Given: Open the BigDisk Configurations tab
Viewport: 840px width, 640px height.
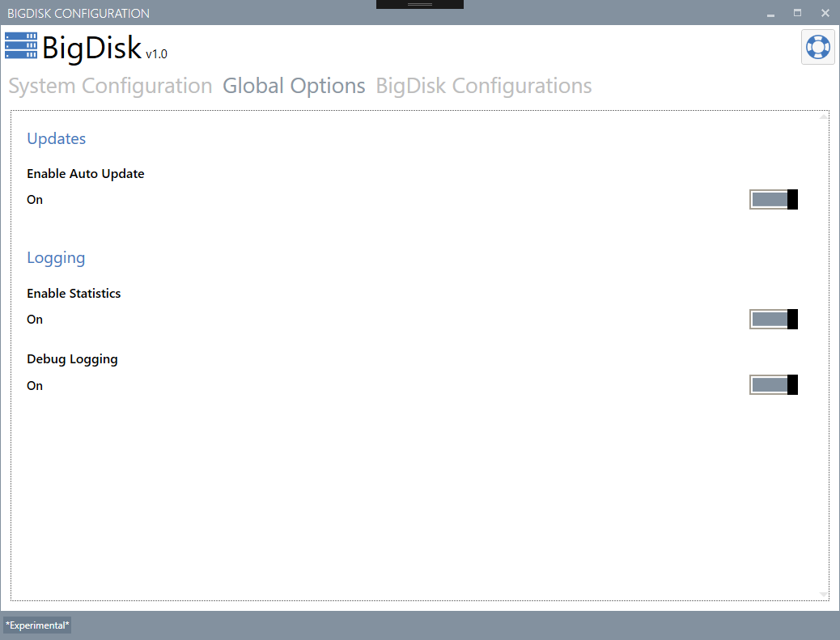Looking at the screenshot, I should click(x=483, y=86).
